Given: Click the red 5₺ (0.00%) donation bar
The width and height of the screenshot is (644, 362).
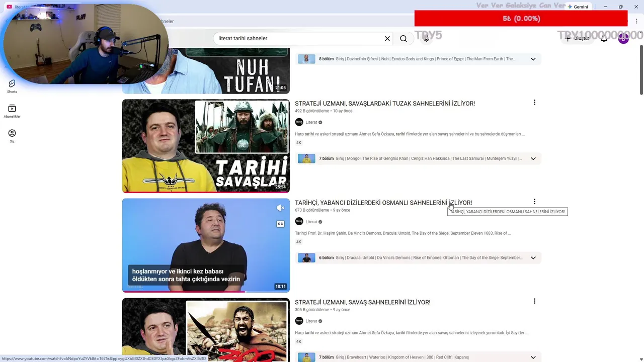Looking at the screenshot, I should [x=521, y=19].
